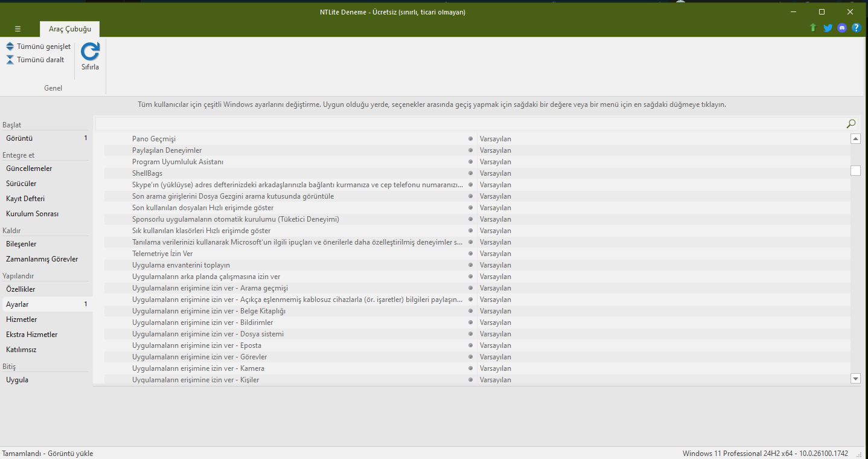Toggle Varsayılan value for app access Kişiler
Viewport: 868px width, 459px height.
pyautogui.click(x=496, y=380)
